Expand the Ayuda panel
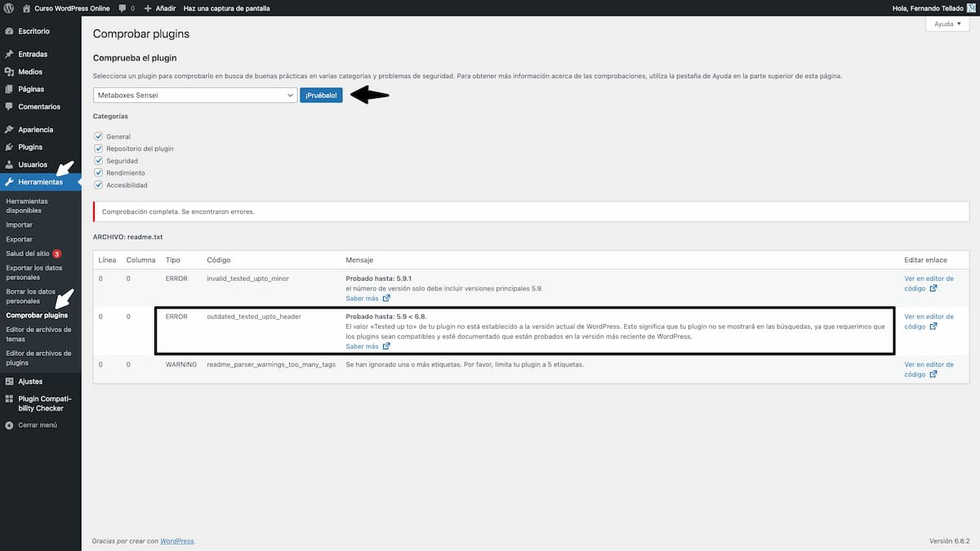The width and height of the screenshot is (980, 551). point(947,24)
